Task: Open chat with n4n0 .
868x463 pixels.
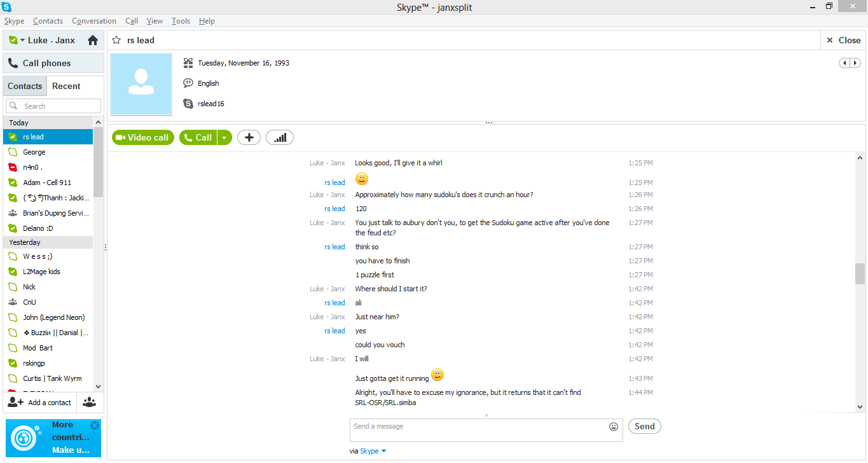Action: [x=48, y=167]
